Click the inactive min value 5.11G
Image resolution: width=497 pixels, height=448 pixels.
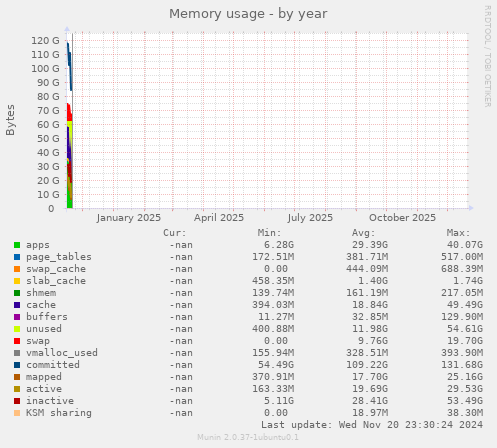click(x=279, y=401)
